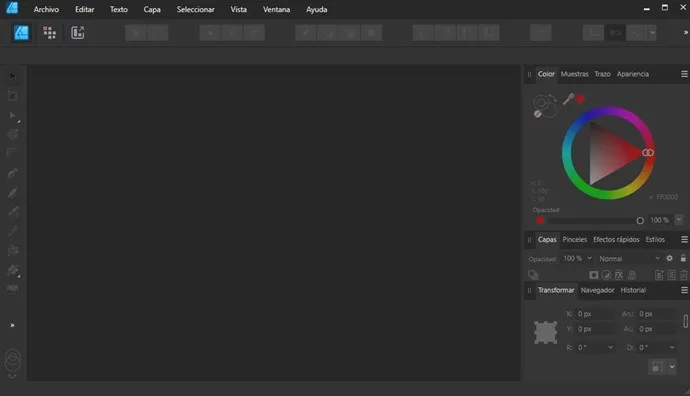Click the layer effects FX icon
The image size is (690, 396).
619,275
